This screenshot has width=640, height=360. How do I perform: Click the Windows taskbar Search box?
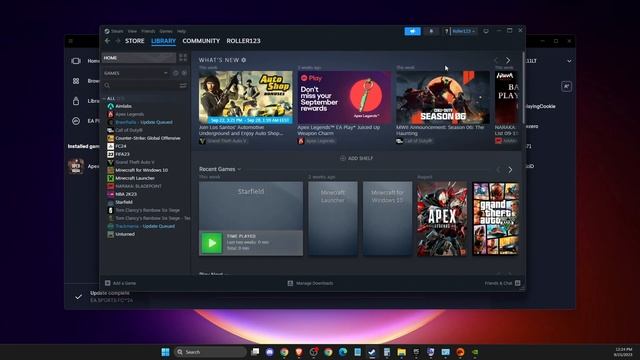click(x=210, y=352)
